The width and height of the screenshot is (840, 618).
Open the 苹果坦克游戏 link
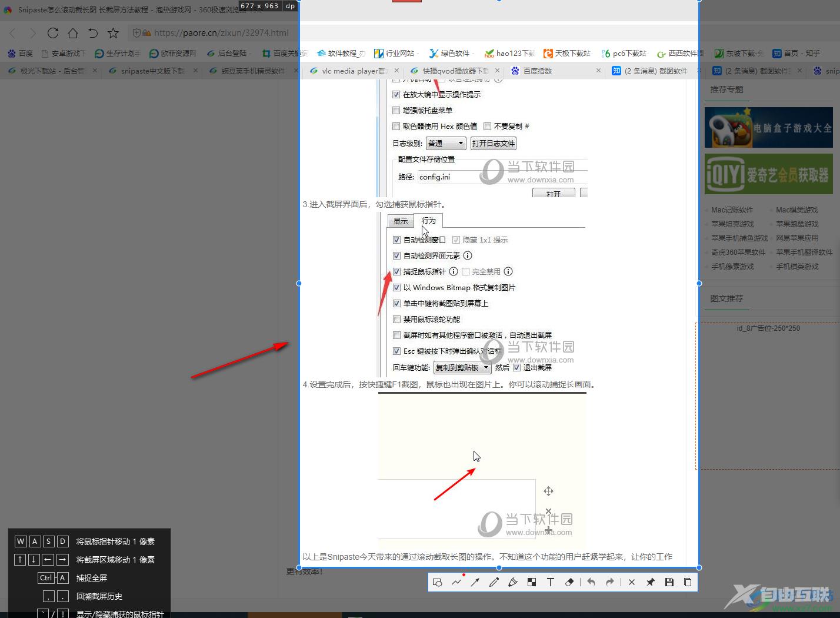733,224
